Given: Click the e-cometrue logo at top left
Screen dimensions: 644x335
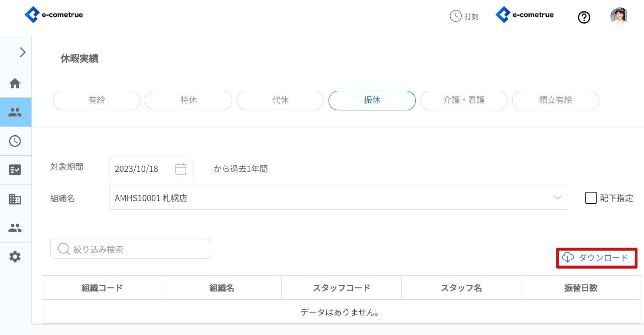Looking at the screenshot, I should point(54,15).
